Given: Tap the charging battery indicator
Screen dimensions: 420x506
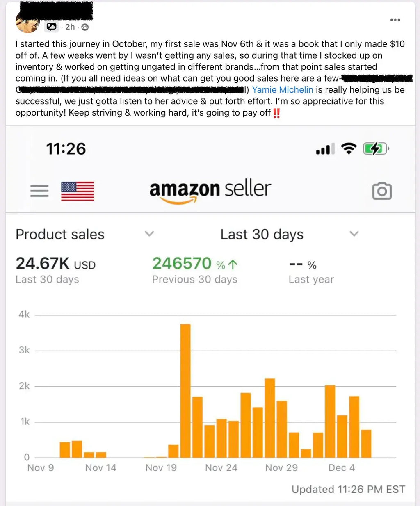Looking at the screenshot, I should 375,148.
